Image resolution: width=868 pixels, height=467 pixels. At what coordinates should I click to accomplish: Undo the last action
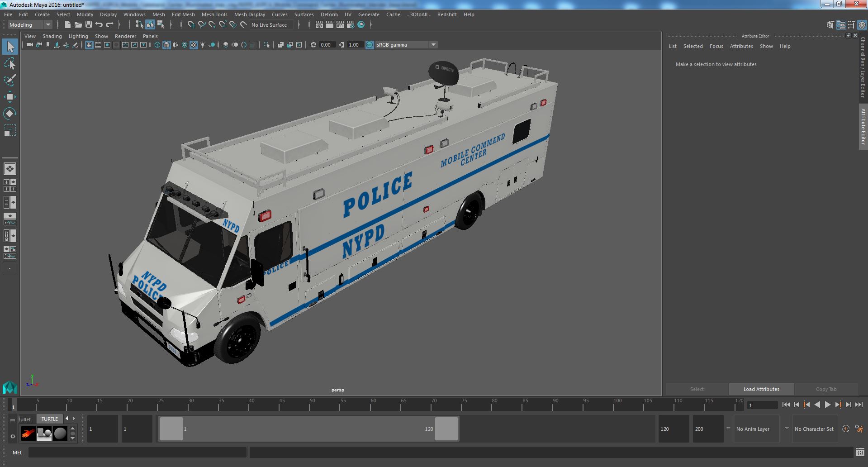[99, 25]
